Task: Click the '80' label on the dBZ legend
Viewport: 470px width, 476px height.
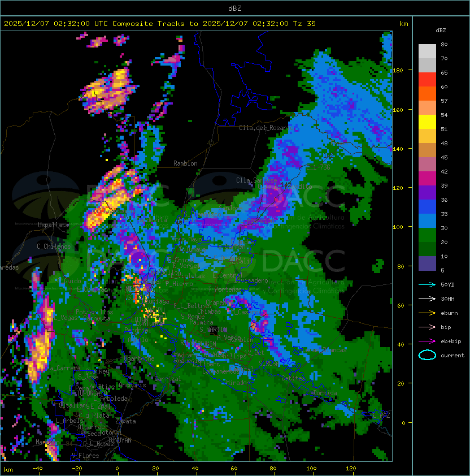Action: pos(444,44)
